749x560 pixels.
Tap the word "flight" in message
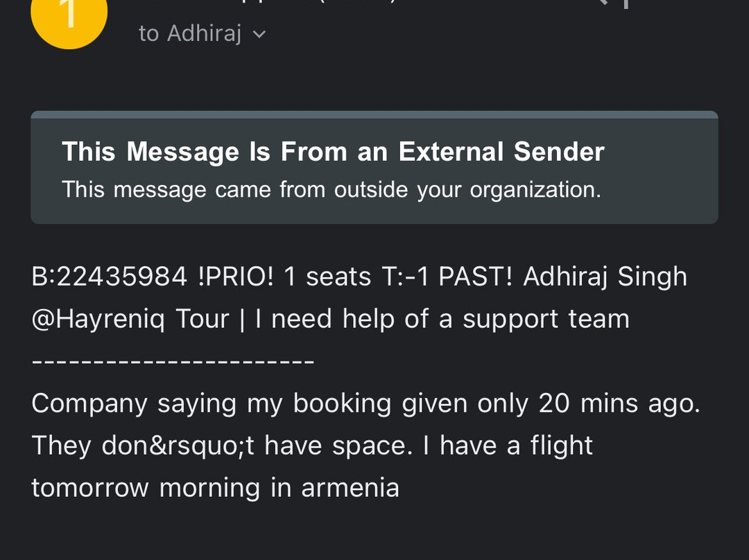coord(562,446)
